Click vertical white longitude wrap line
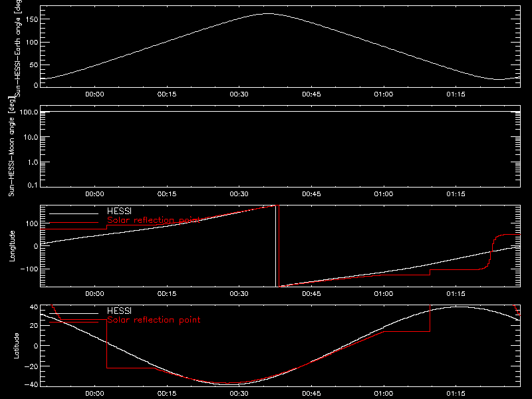Viewport: 532px width, 399px height. pyautogui.click(x=276, y=246)
